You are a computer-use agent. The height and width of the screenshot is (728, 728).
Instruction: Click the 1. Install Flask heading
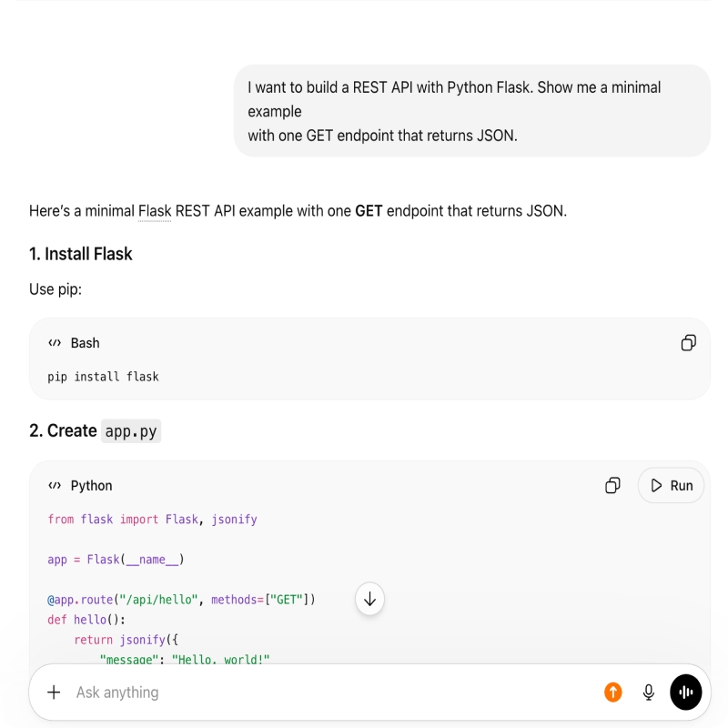[81, 254]
